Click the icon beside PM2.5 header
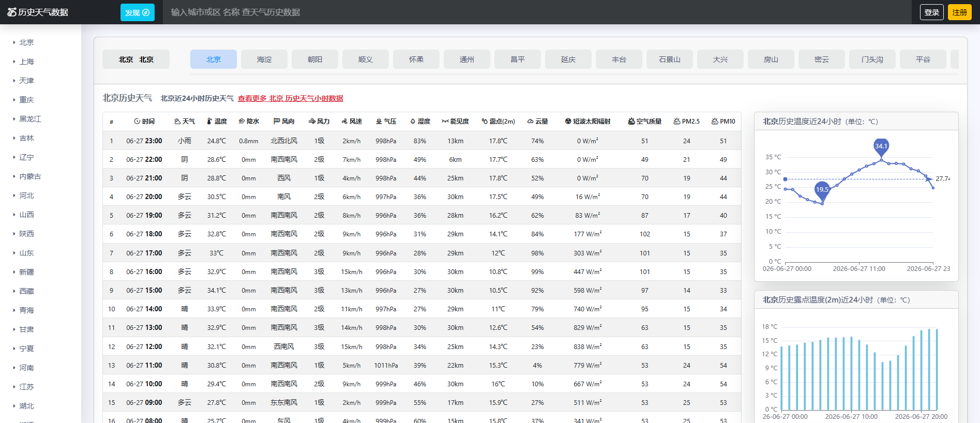980x423 pixels. click(677, 121)
